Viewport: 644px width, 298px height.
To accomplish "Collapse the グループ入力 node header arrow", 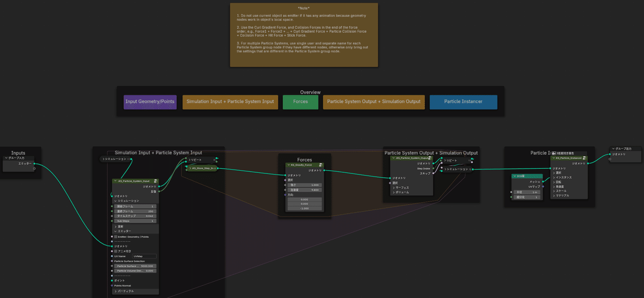I will [x=6, y=158].
